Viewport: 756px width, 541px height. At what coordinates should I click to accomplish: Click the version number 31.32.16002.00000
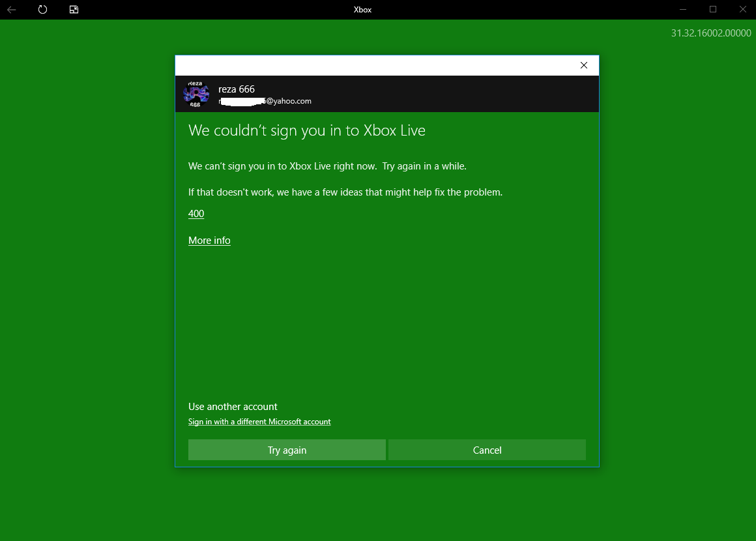(710, 33)
